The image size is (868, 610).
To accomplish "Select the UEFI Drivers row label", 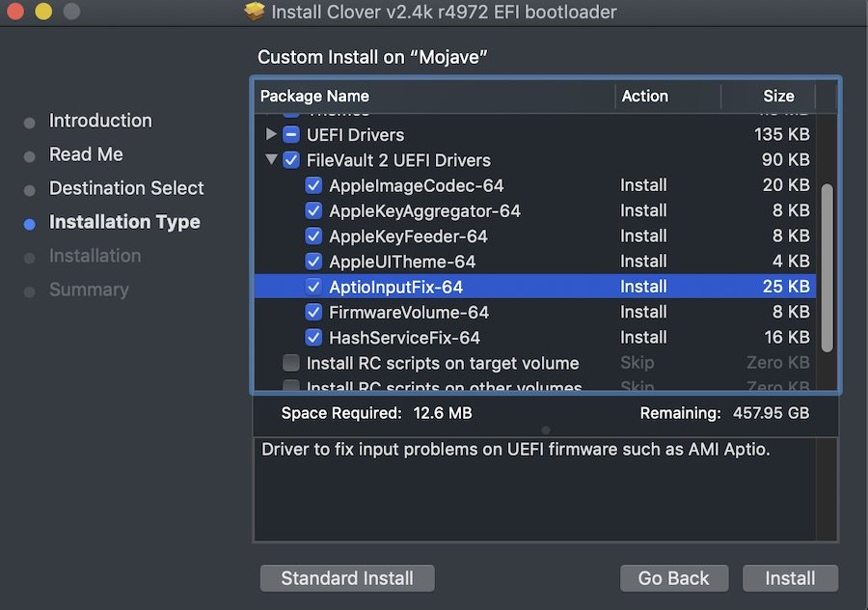I will pyautogui.click(x=355, y=134).
